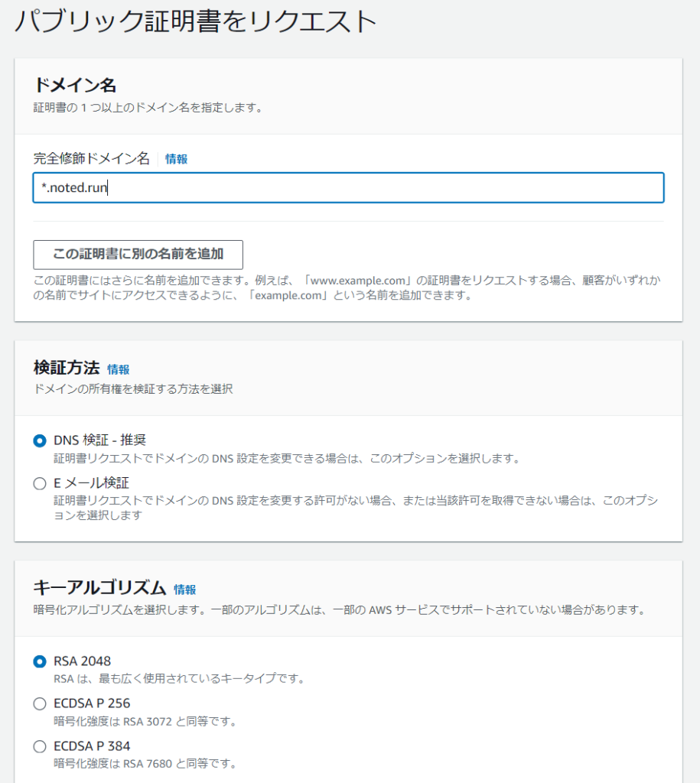Click help text mentioning www.example.com
The width and height of the screenshot is (700, 783).
tap(347, 288)
